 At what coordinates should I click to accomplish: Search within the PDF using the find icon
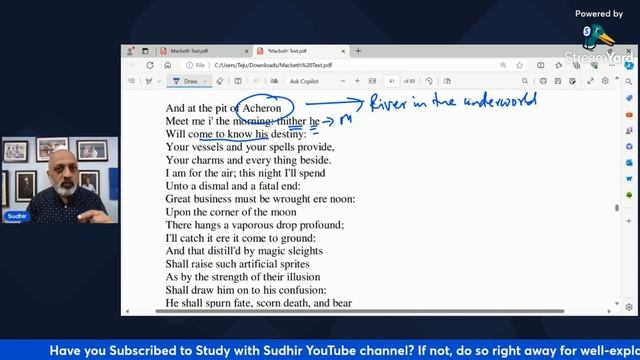click(x=525, y=81)
